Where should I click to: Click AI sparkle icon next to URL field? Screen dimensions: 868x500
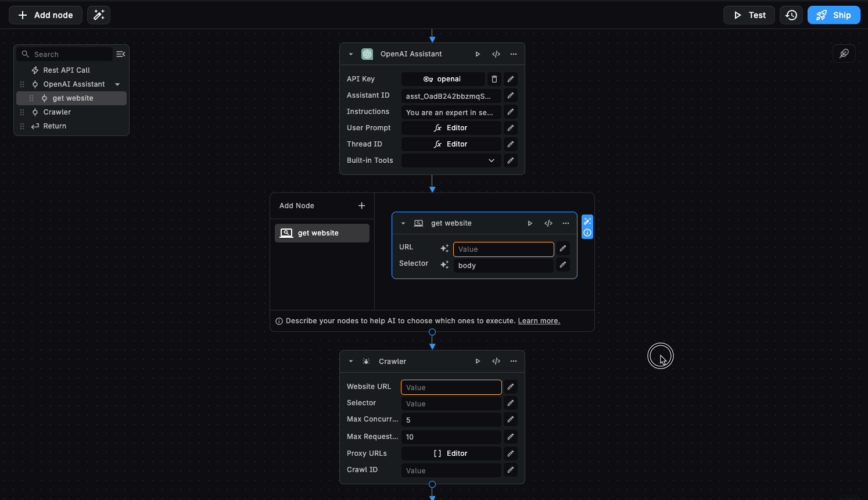[444, 249]
